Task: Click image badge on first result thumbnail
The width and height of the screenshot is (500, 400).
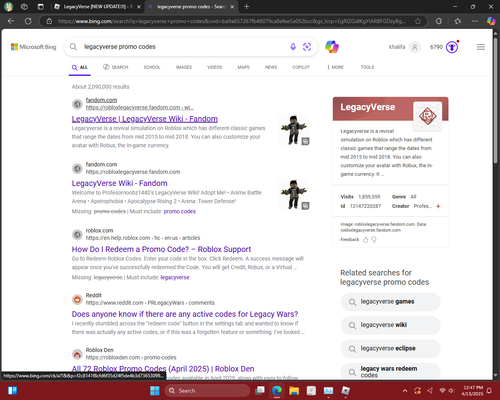Action: tap(305, 141)
